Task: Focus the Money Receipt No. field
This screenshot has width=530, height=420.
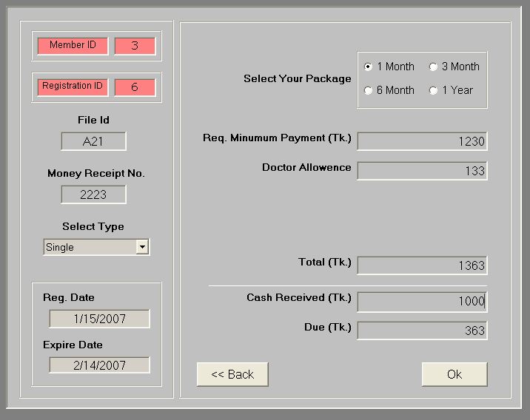Action: 93,194
